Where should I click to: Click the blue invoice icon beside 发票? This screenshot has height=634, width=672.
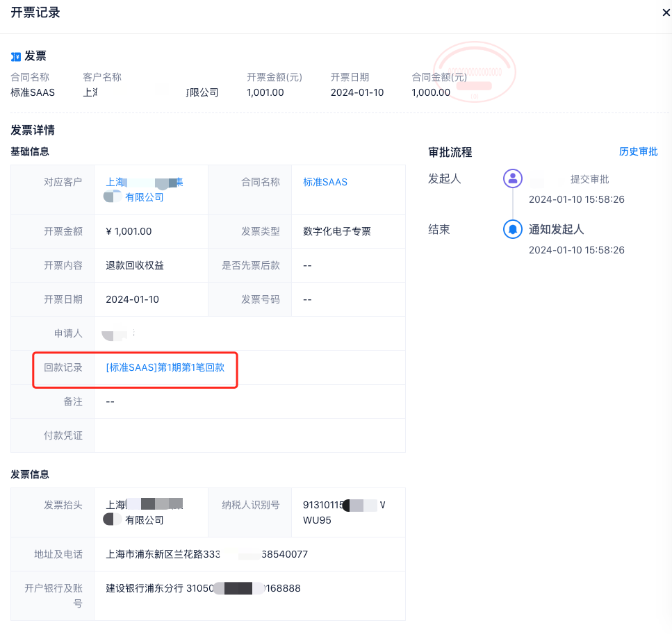pyautogui.click(x=16, y=56)
